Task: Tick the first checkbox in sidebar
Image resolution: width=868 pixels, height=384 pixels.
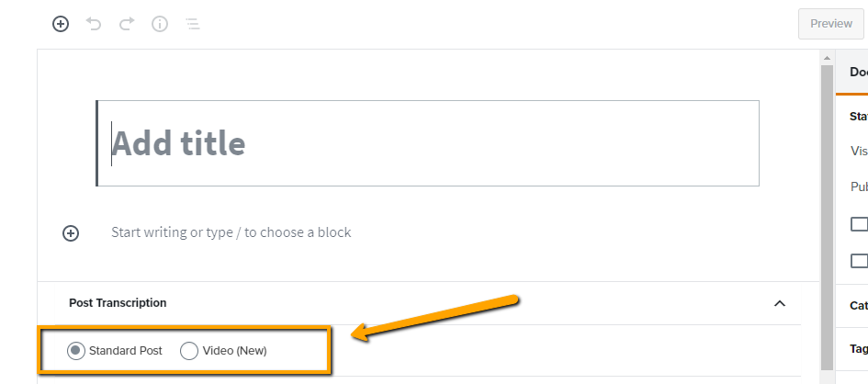Action: (859, 224)
